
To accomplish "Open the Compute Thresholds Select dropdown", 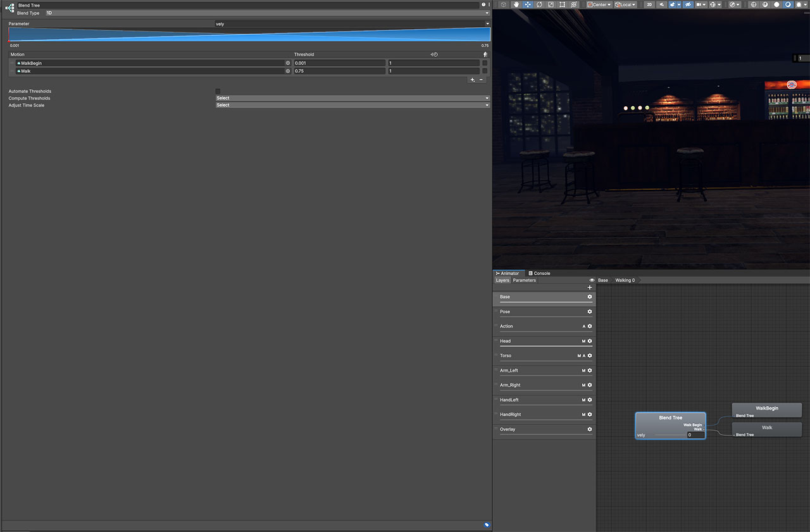I will [352, 98].
